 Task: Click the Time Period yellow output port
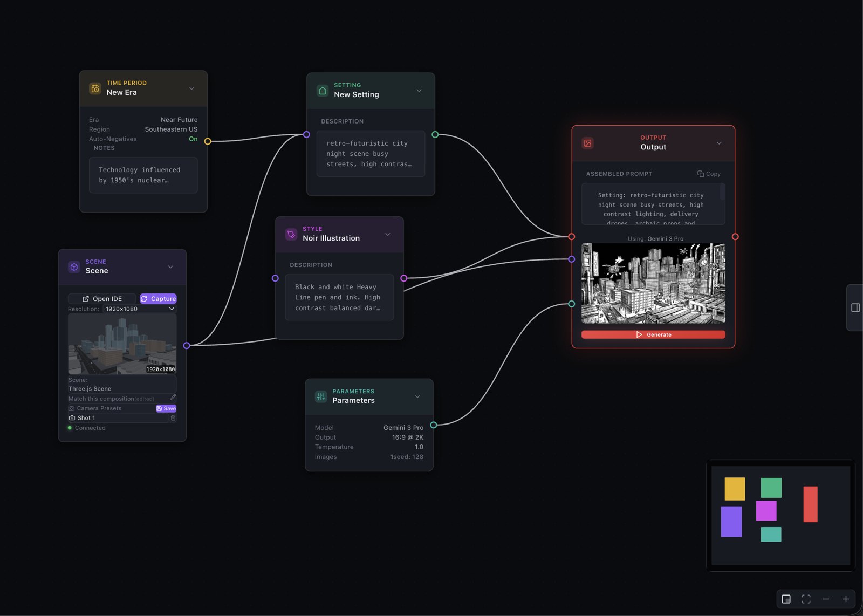tap(208, 141)
